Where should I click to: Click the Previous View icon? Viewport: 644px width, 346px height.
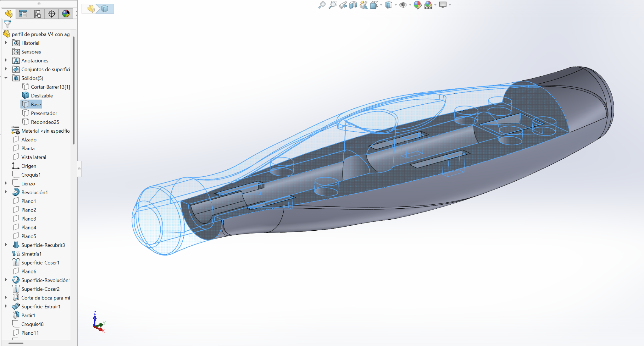coord(343,5)
